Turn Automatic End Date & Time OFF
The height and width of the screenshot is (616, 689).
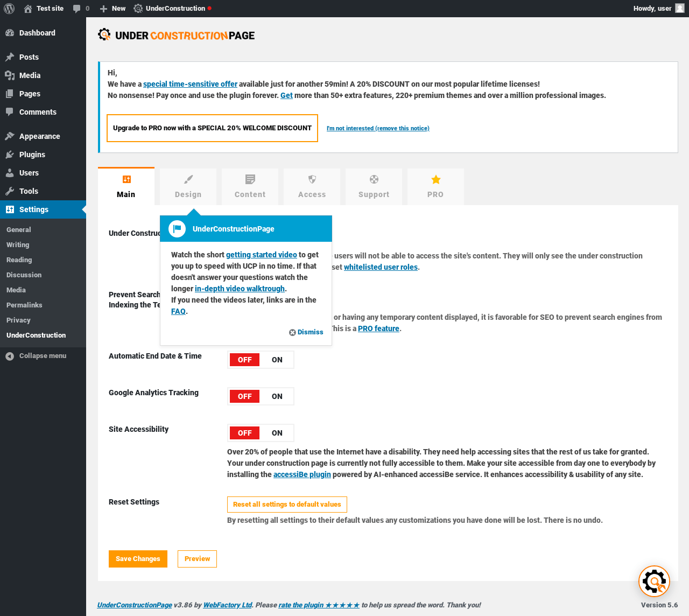245,360
